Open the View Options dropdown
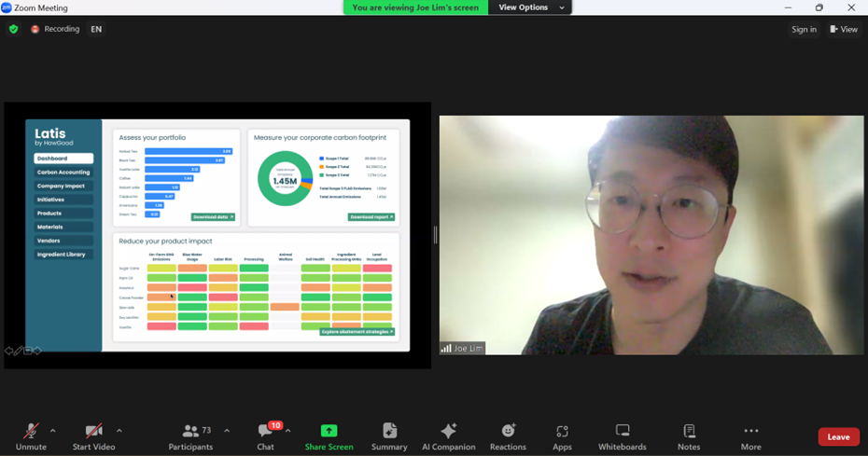The height and width of the screenshot is (456, 868). coord(532,7)
